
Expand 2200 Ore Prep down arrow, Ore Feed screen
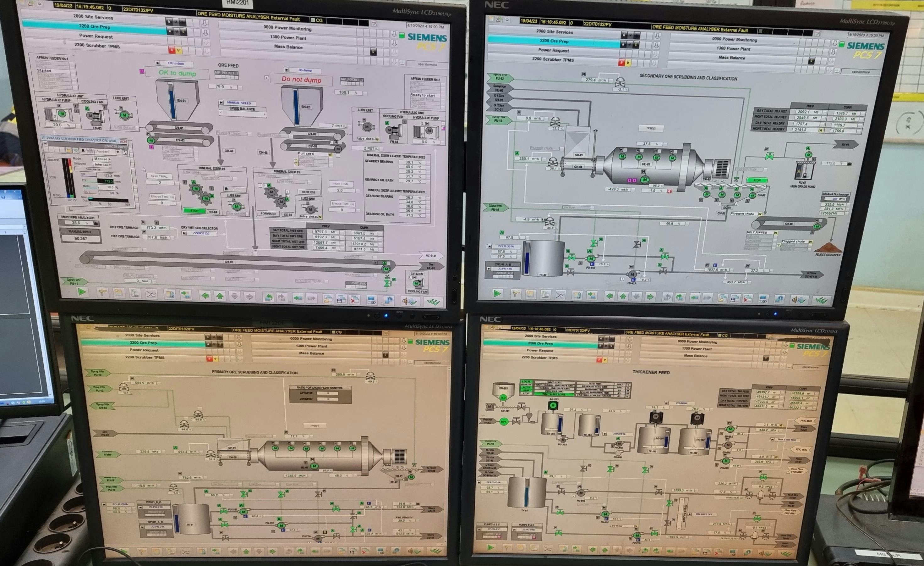pos(205,33)
